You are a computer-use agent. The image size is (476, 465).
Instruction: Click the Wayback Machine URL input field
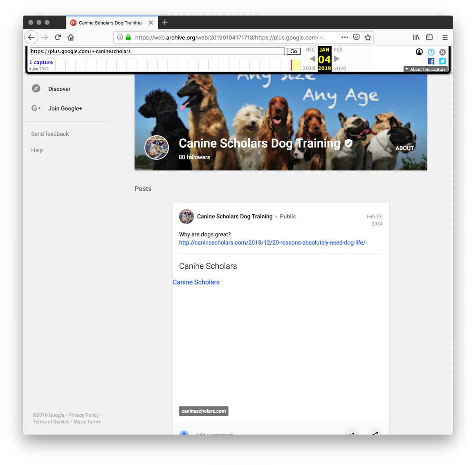157,51
